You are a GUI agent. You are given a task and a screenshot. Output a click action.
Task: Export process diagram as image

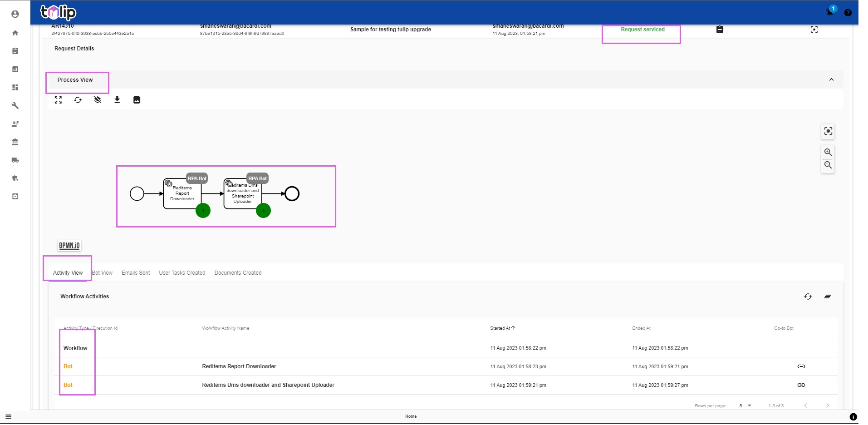click(137, 100)
